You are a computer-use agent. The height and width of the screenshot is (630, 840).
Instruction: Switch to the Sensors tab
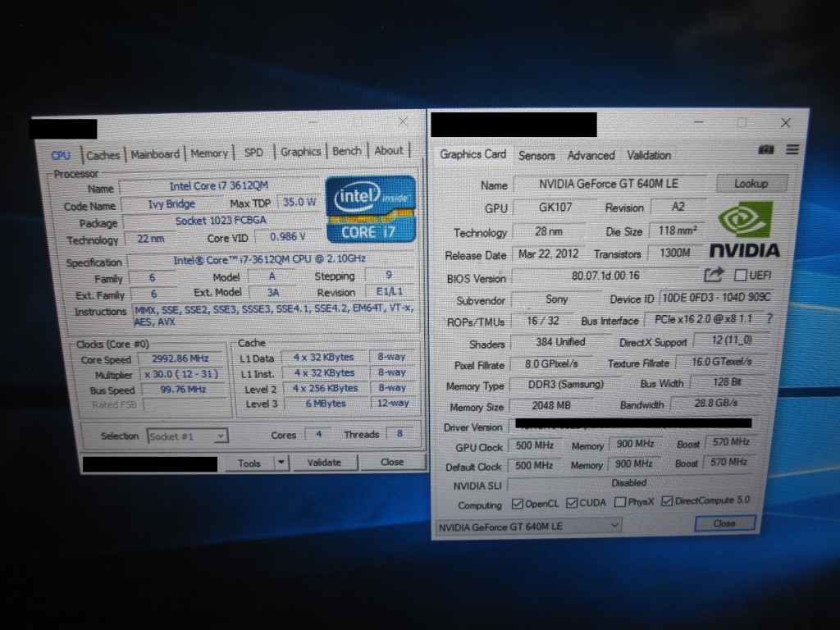(536, 155)
